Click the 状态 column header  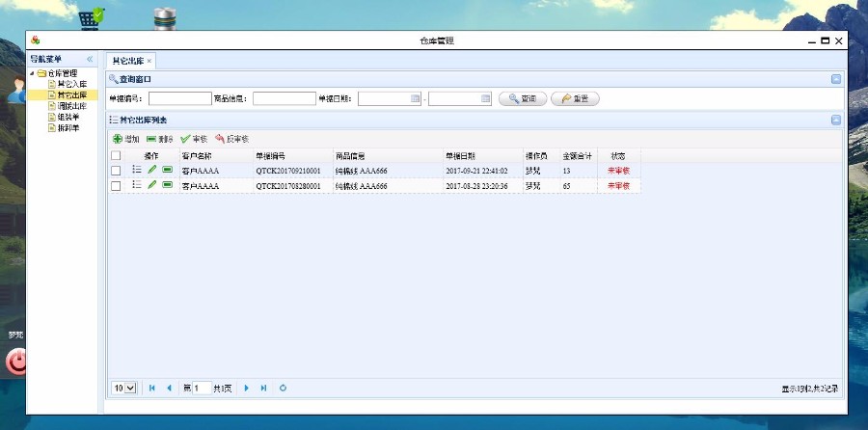[619, 156]
